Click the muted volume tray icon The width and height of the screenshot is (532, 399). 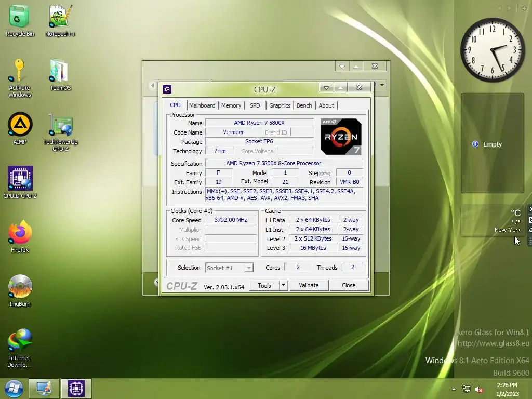click(478, 389)
